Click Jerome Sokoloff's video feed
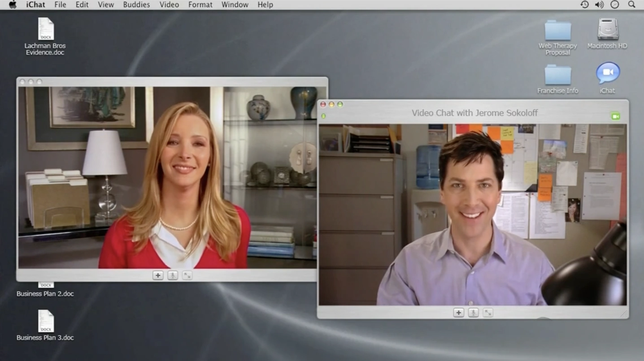This screenshot has height=361, width=644. click(473, 215)
